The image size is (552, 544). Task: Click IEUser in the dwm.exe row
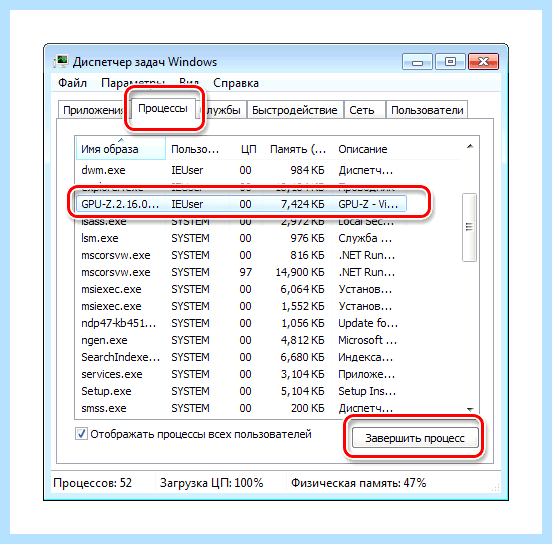tap(187, 170)
